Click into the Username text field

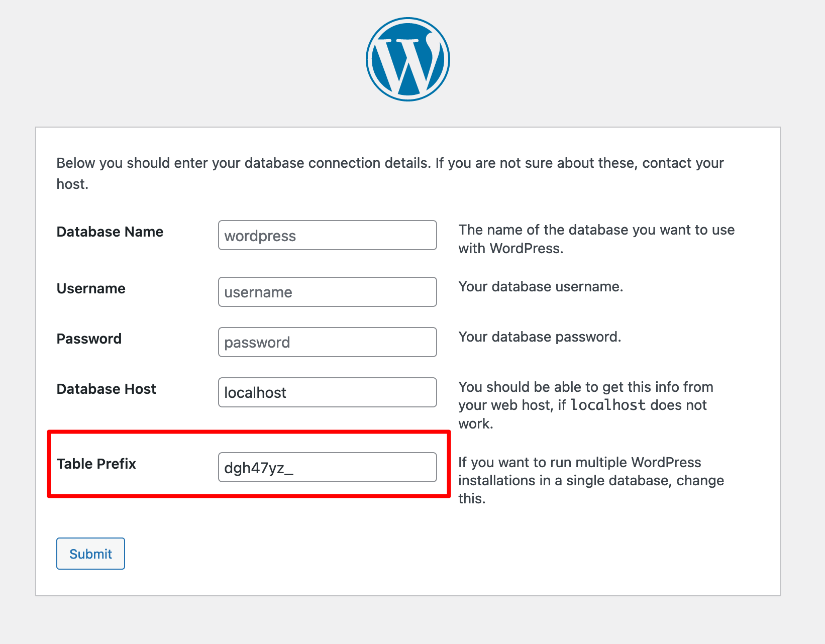tap(328, 292)
